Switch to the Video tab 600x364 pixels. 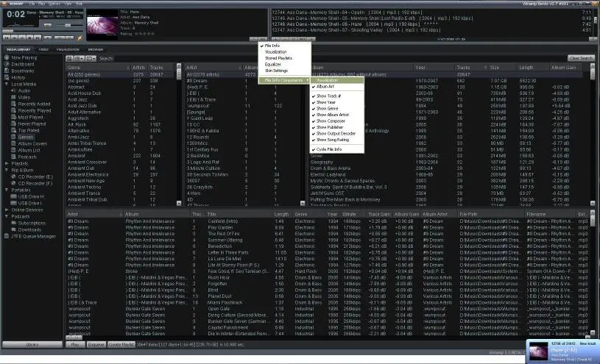point(43,49)
